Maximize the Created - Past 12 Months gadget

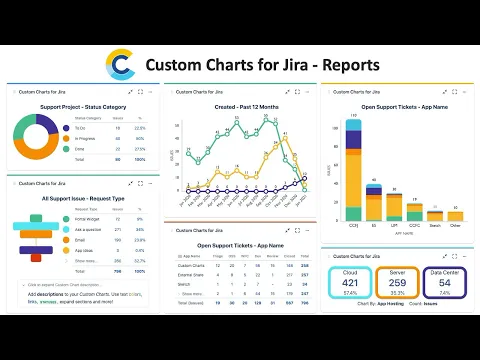pos(297,92)
